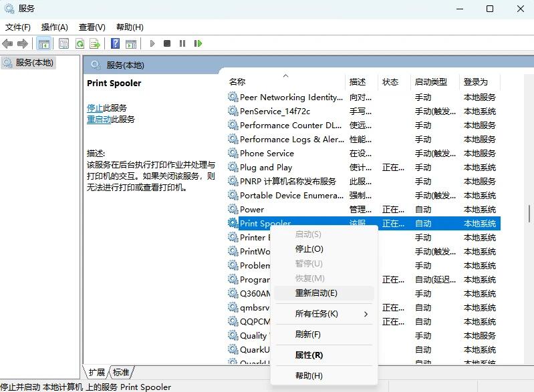This screenshot has width=534, height=392.
Task: Expand the 所有任务(K) submenu arrow
Action: tap(366, 314)
